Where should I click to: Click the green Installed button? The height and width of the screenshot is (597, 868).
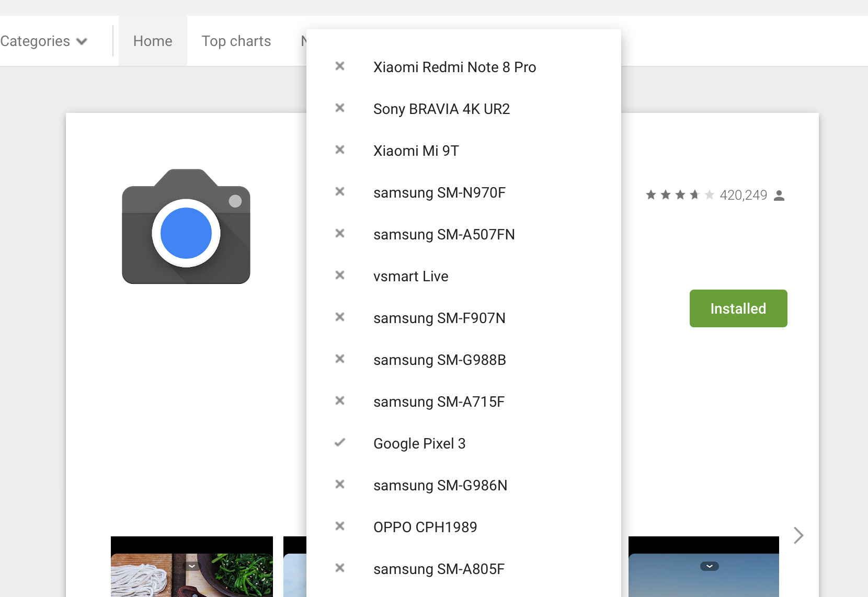coord(738,308)
